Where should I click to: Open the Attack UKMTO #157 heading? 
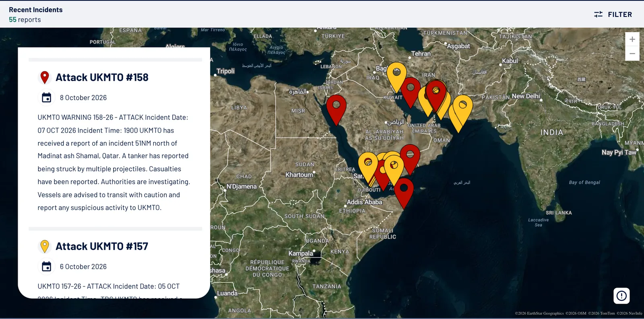102,246
